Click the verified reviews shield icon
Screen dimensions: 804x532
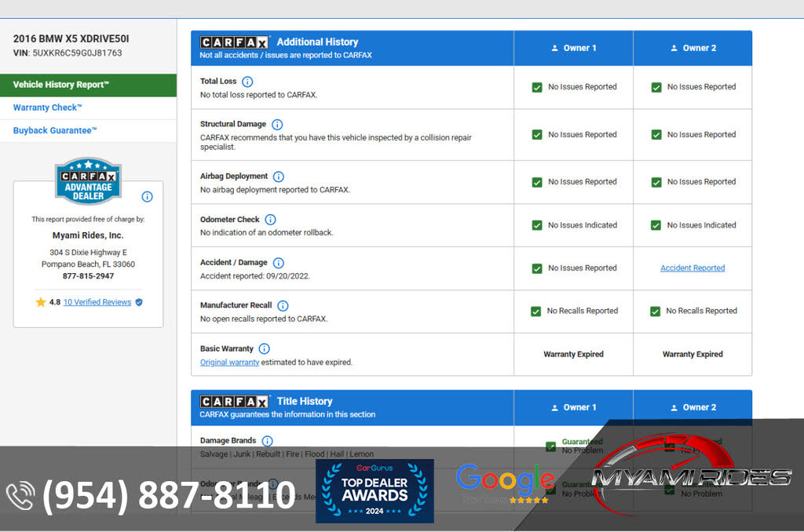coord(139,302)
